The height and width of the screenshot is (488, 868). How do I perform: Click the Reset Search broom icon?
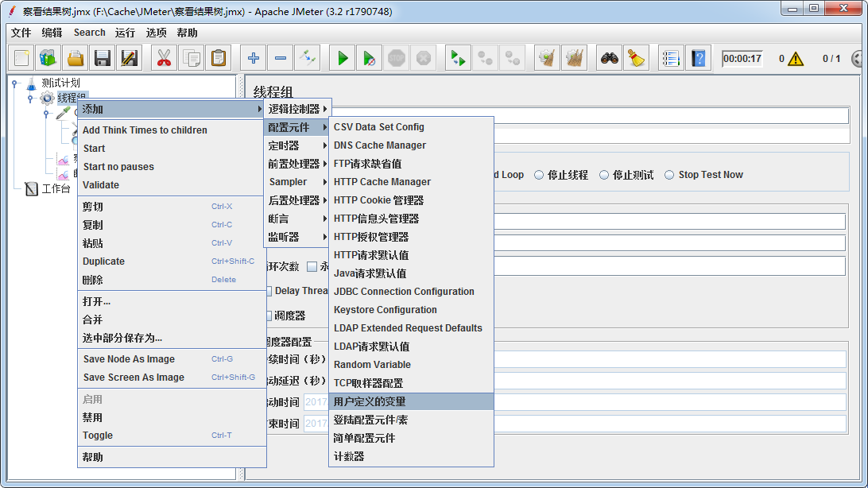[x=637, y=58]
